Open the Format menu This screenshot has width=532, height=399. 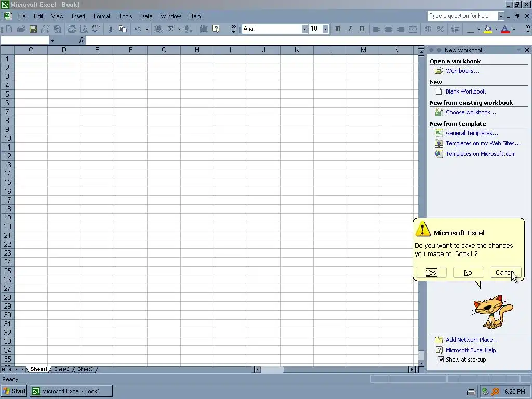pyautogui.click(x=102, y=16)
